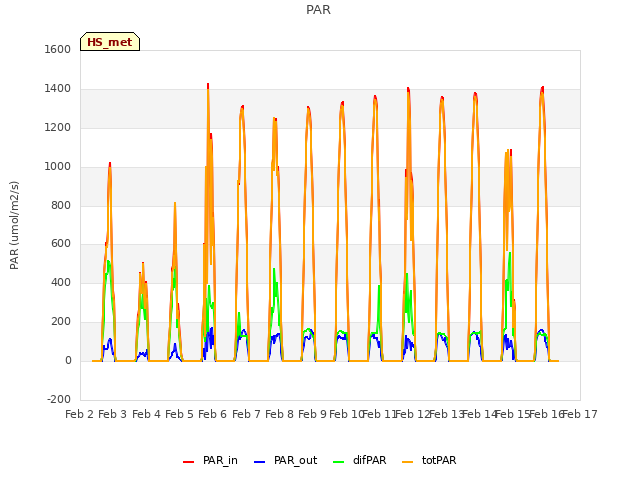Viewport: 640px width, 480px height.
Task: Click the 600 y-axis tick label
Action: point(61,244)
